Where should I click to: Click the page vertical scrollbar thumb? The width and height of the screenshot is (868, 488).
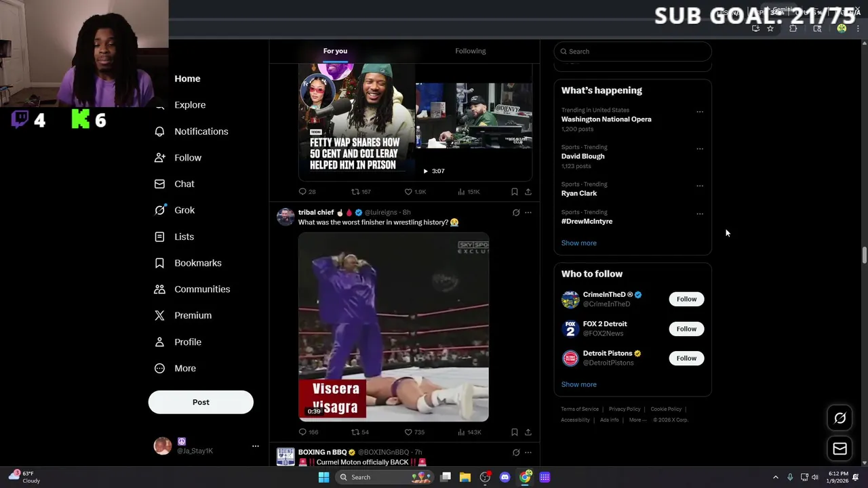864,256
